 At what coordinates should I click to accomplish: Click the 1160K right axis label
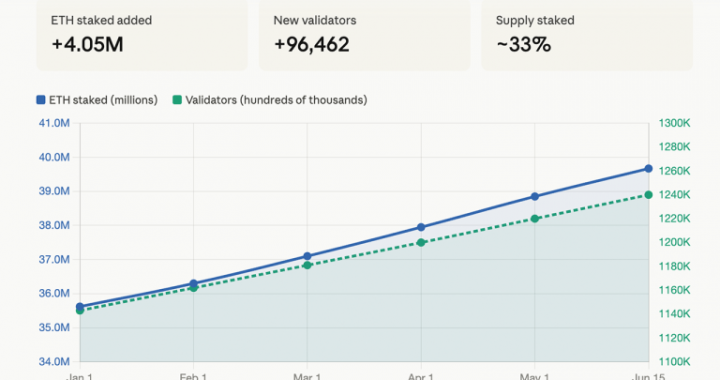click(x=675, y=290)
